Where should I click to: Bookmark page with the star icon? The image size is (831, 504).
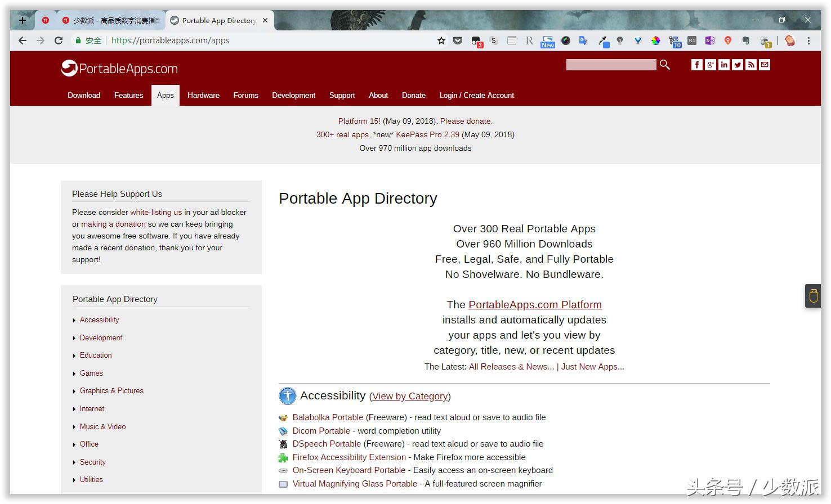[441, 40]
